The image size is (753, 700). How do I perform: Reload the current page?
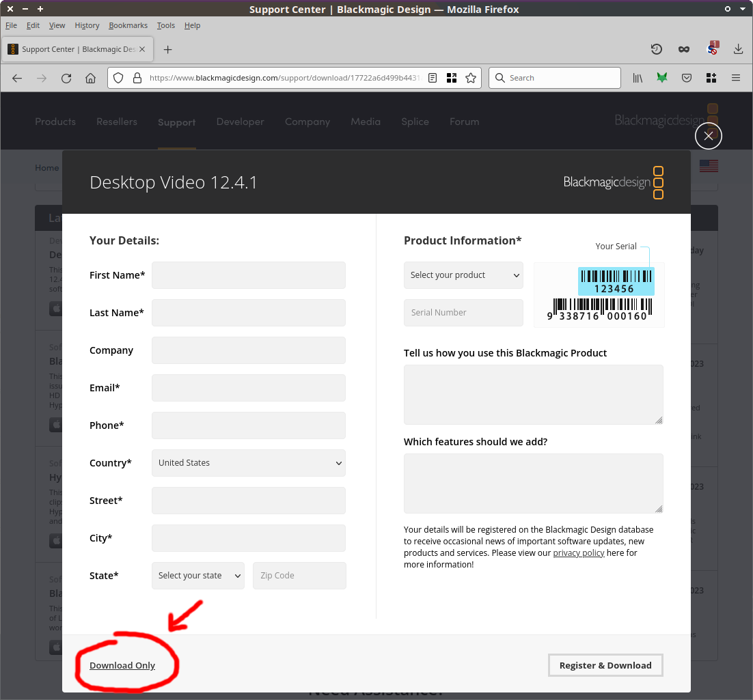66,78
